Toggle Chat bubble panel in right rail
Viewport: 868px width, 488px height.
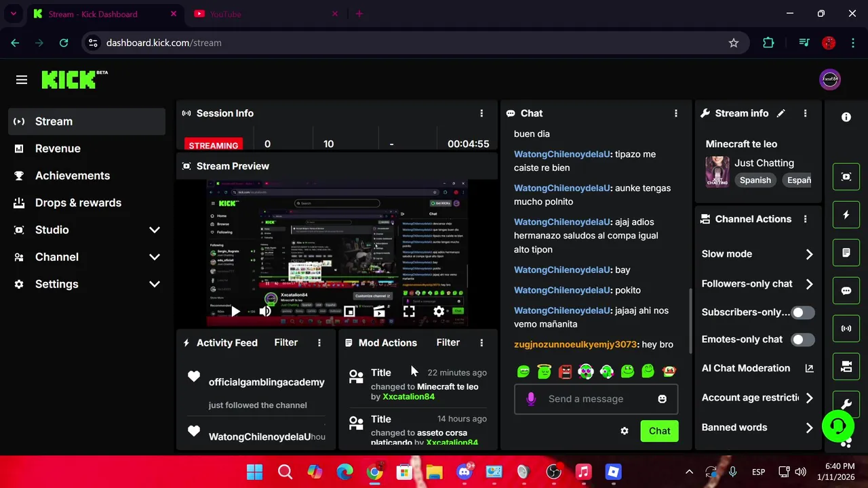[x=846, y=291]
